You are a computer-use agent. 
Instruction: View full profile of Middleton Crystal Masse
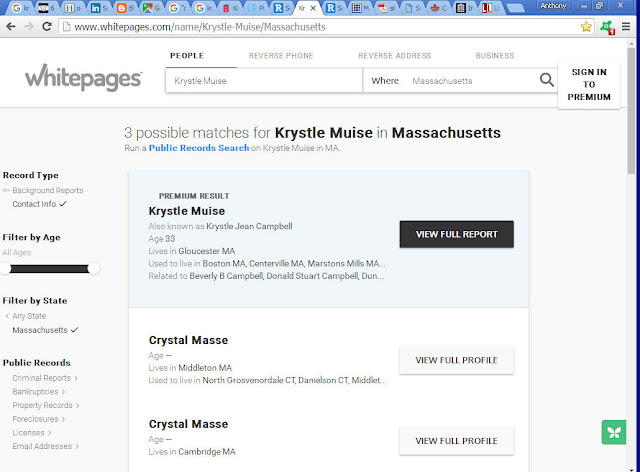coord(456,360)
